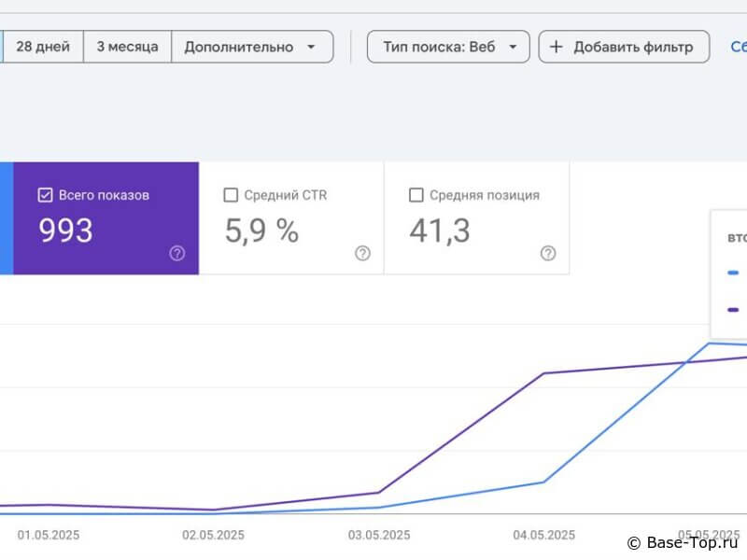
Task: Click the 03.05.2025 date axis label
Action: tap(379, 536)
